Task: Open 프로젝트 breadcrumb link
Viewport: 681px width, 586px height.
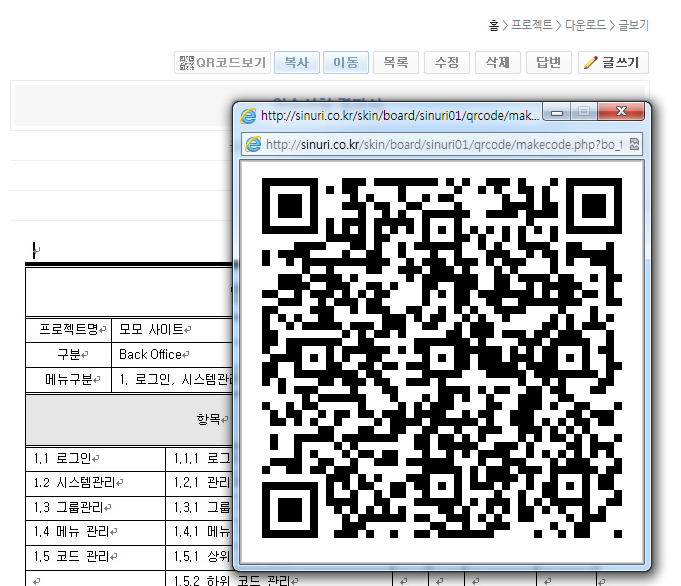Action: 531,25
